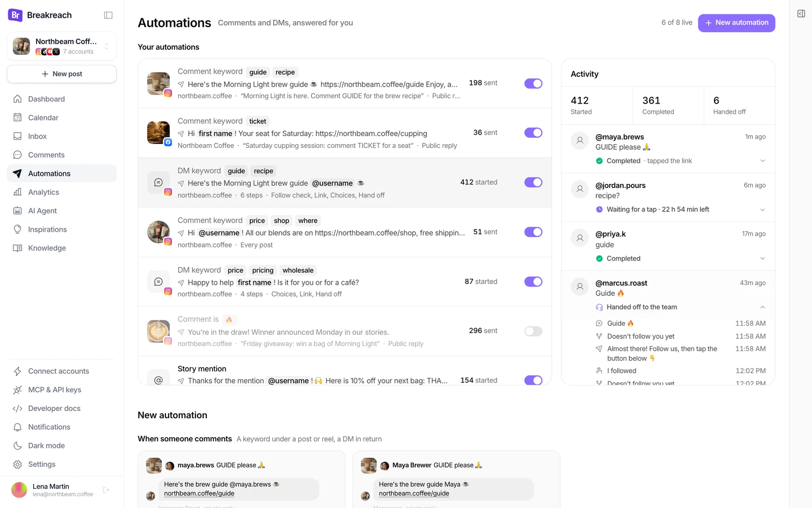Open the Northbeam Coffee account switcher
The height and width of the screenshot is (508, 812).
(x=61, y=46)
